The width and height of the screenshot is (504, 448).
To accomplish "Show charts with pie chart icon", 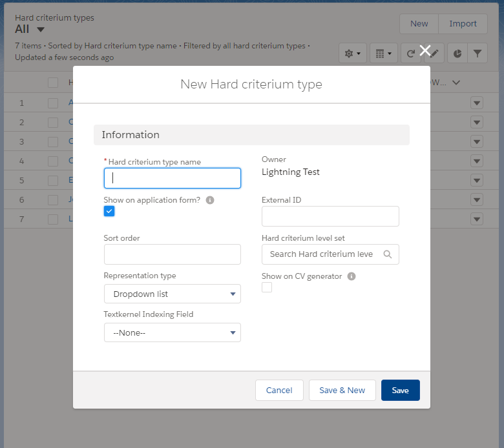I will pyautogui.click(x=457, y=54).
